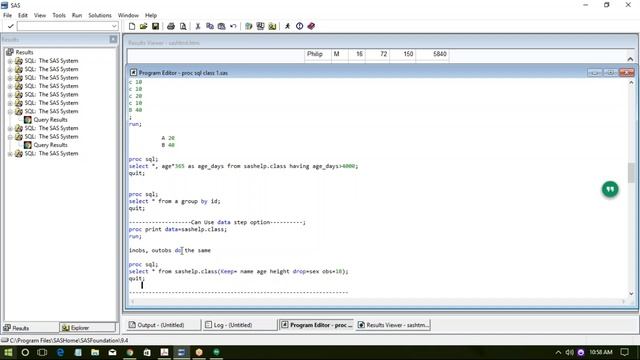
Task: Open the Tools menu
Action: 59,15
